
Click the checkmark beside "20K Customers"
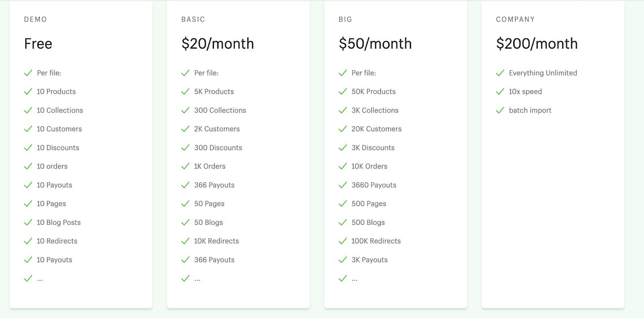343,129
